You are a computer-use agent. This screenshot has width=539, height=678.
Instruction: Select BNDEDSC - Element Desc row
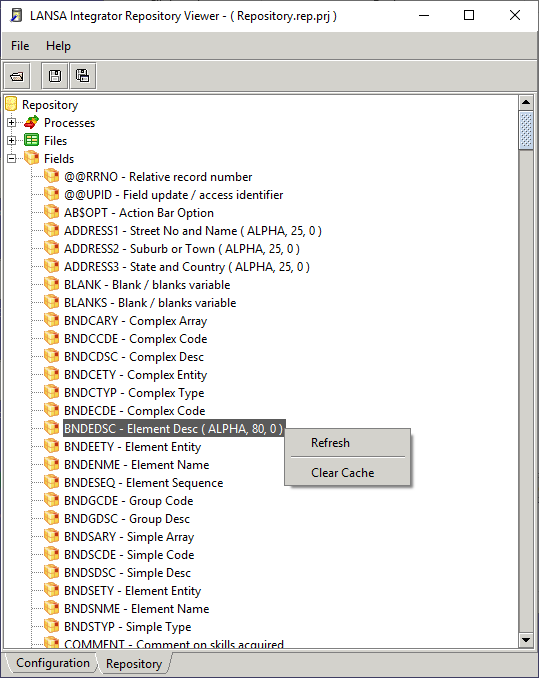[174, 429]
